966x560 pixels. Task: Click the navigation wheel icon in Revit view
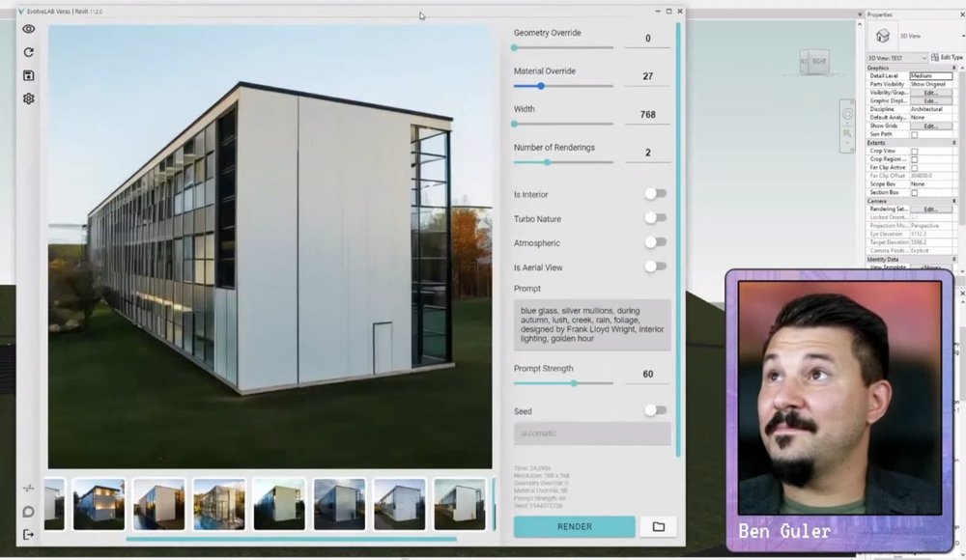click(x=847, y=114)
